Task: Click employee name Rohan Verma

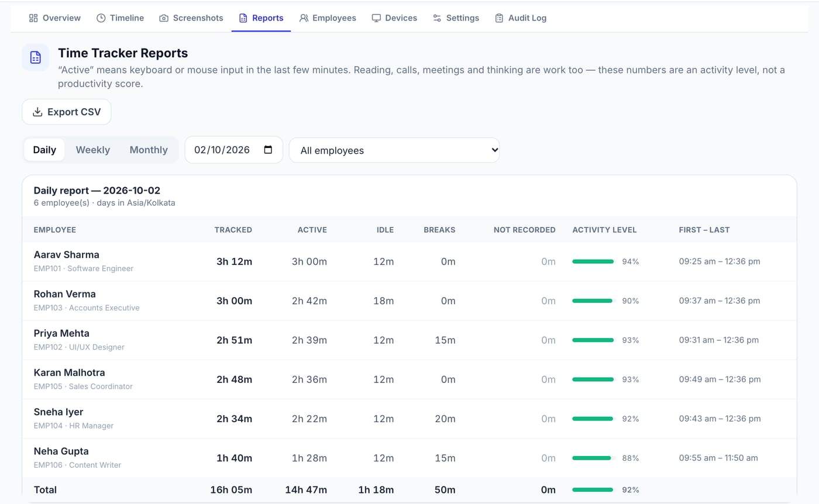Action: [x=65, y=294]
